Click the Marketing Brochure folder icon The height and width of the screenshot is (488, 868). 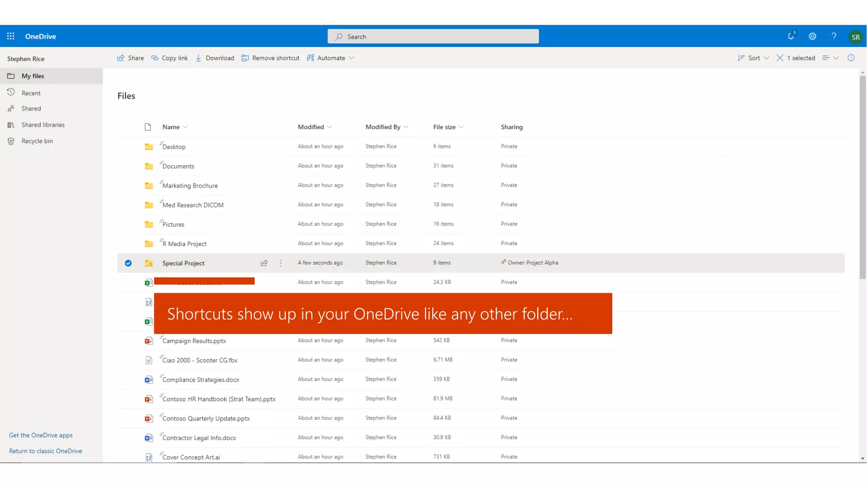149,186
